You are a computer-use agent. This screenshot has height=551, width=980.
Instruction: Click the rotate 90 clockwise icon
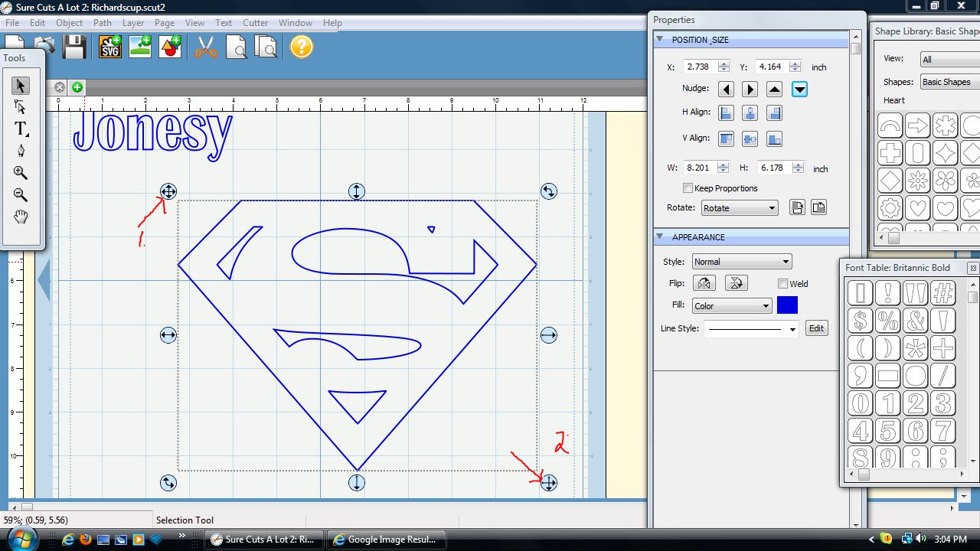click(x=797, y=207)
